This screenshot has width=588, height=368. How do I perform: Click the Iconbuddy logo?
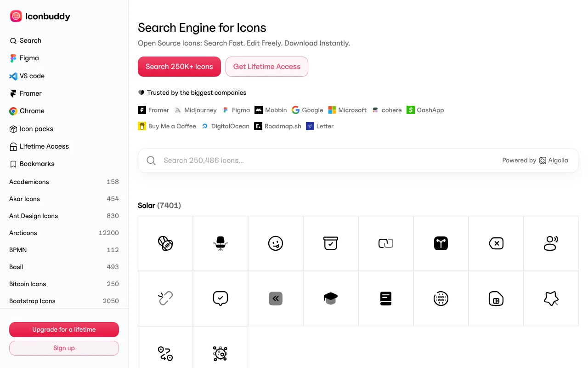point(40,17)
